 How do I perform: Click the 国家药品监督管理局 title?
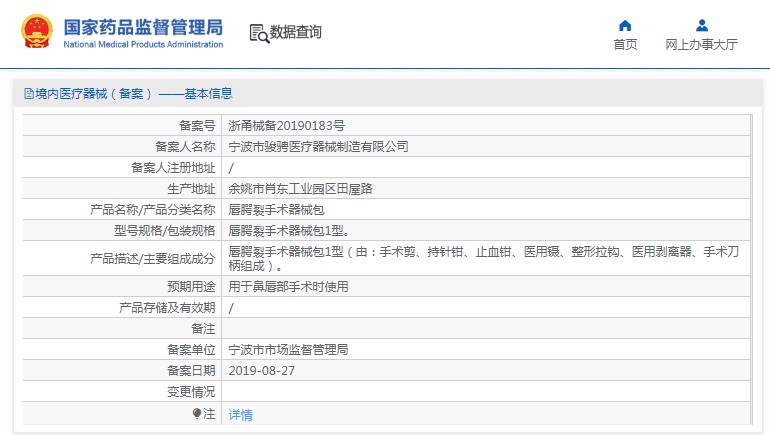click(143, 27)
